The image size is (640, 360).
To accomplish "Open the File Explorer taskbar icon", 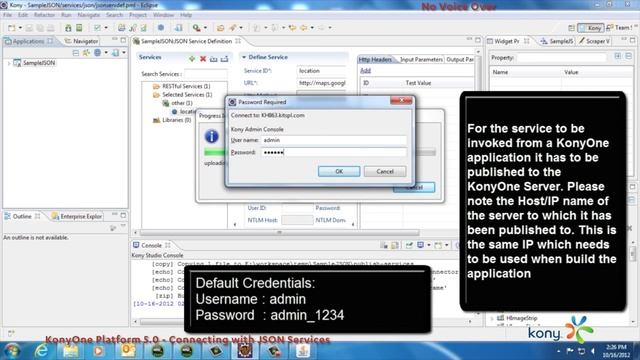I will (x=70, y=351).
